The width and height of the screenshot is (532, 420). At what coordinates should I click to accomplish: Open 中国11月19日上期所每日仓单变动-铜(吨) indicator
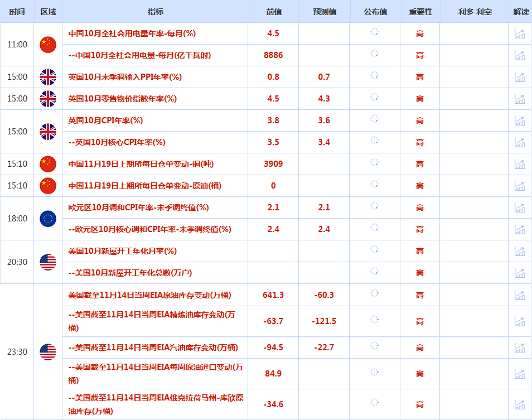141,164
